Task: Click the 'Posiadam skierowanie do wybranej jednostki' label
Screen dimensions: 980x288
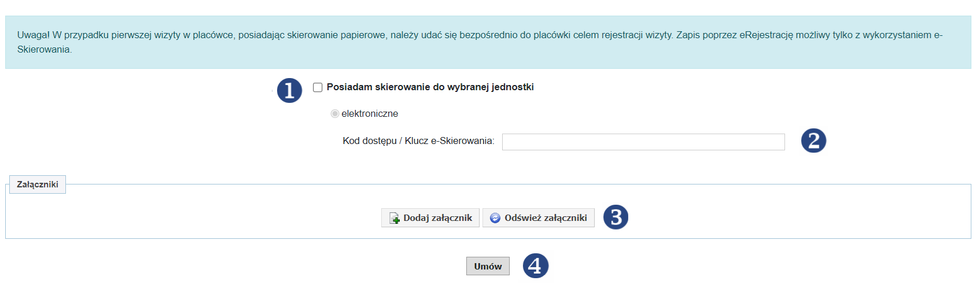Action: [430, 87]
